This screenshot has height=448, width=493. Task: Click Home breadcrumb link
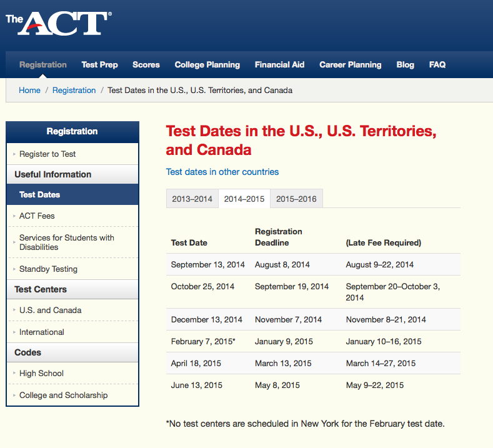[29, 90]
